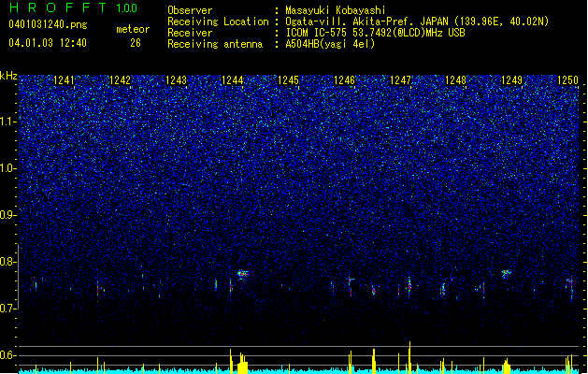The height and width of the screenshot is (374, 588).
Task: Click the HROFFT 1.0.0 title text
Action: click(x=74, y=7)
